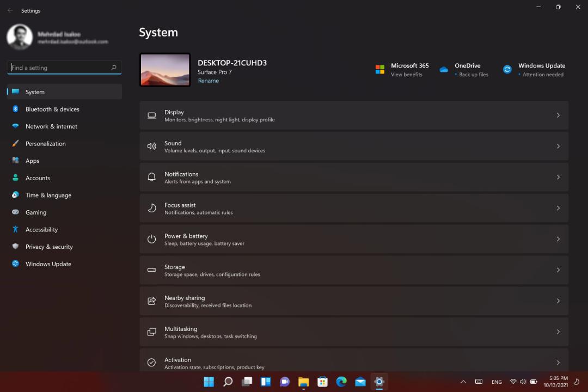Open Microsoft Edge from the taskbar

341,382
